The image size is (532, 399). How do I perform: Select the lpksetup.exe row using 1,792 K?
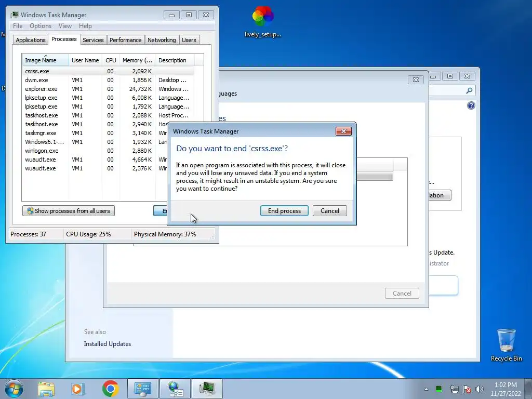click(108, 107)
